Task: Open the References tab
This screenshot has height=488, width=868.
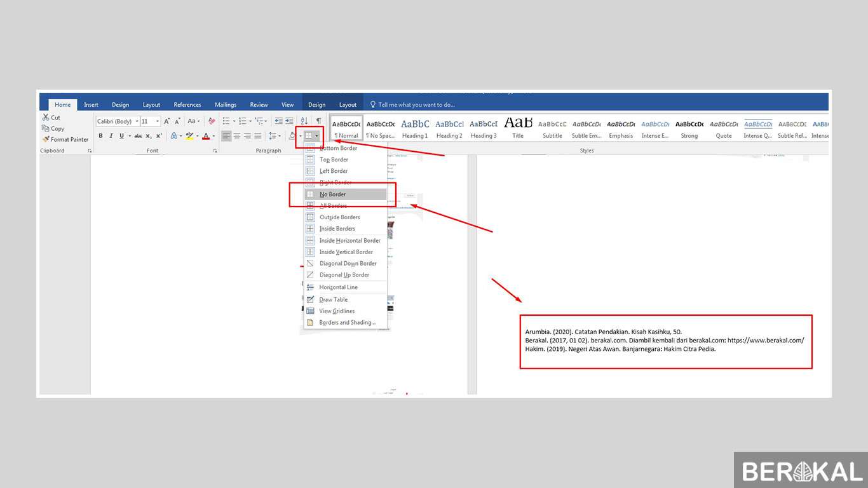Action: (187, 105)
